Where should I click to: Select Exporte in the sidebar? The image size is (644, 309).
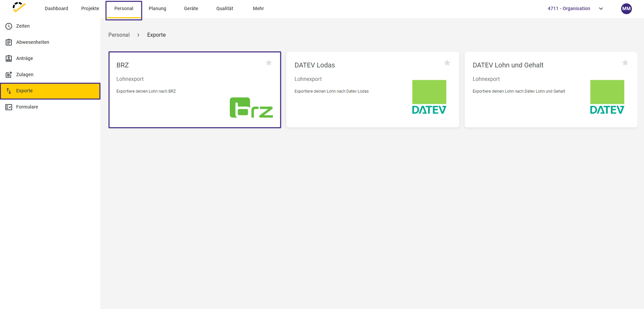pyautogui.click(x=50, y=91)
